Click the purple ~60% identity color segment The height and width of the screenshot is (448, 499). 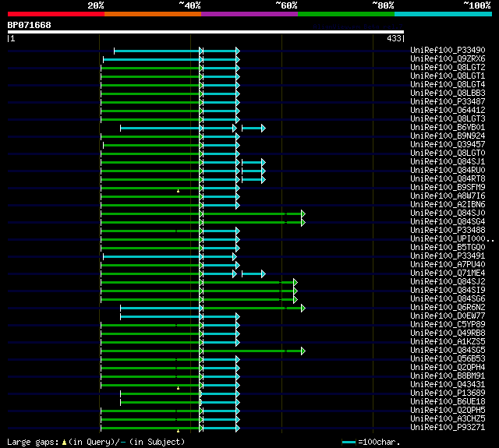(249, 14)
